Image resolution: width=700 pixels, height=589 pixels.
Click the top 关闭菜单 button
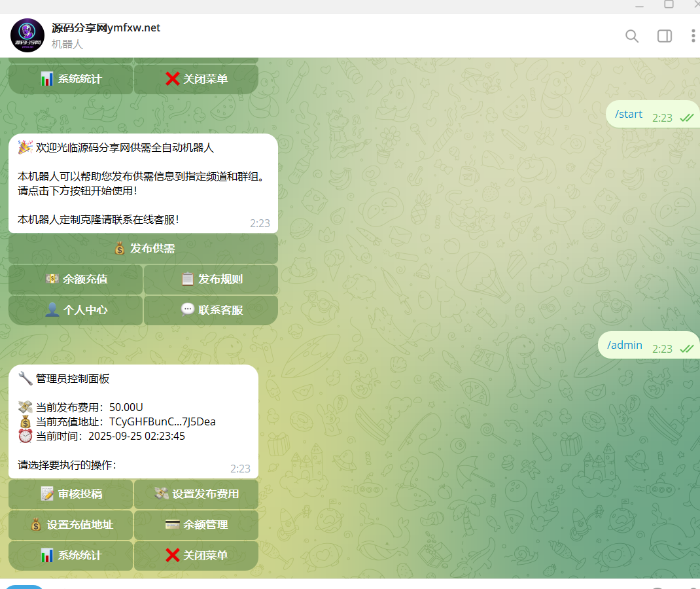pyautogui.click(x=196, y=79)
